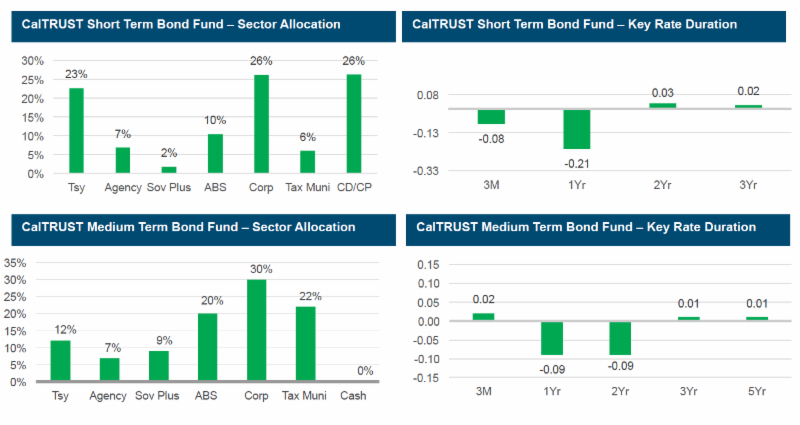800x425 pixels.
Task: Select the 26% Corp bar in Short Term chart
Action: (262, 124)
